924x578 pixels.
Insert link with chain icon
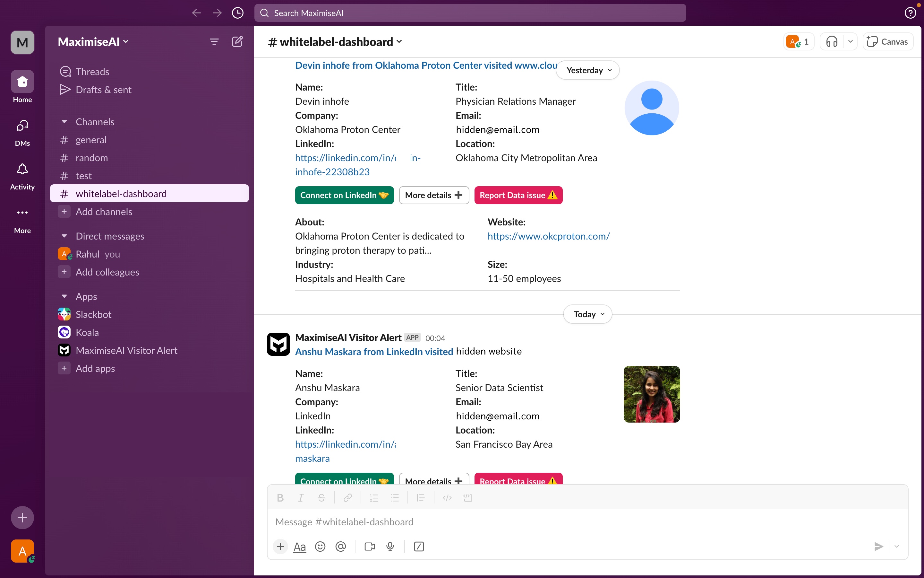347,497
